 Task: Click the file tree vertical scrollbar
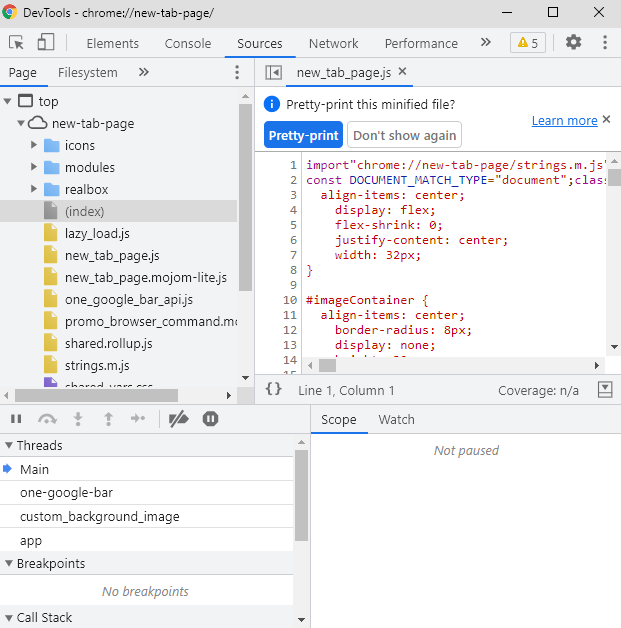point(245,197)
